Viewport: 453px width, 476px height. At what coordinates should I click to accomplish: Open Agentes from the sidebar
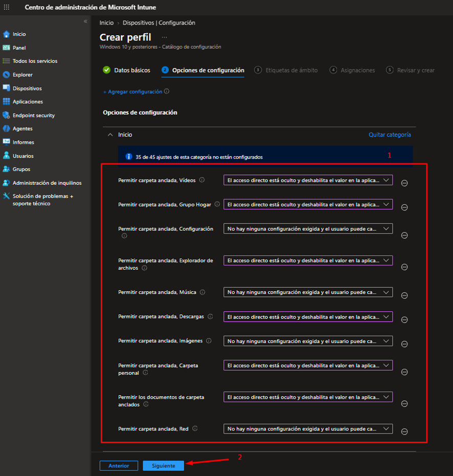(22, 128)
